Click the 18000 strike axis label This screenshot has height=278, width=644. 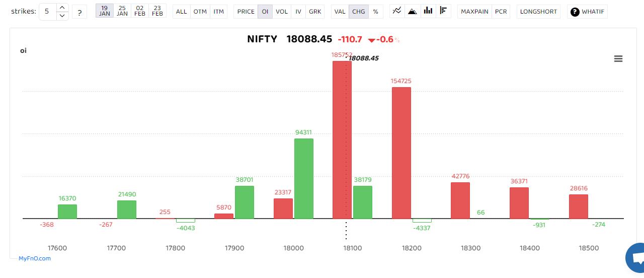[294, 248]
